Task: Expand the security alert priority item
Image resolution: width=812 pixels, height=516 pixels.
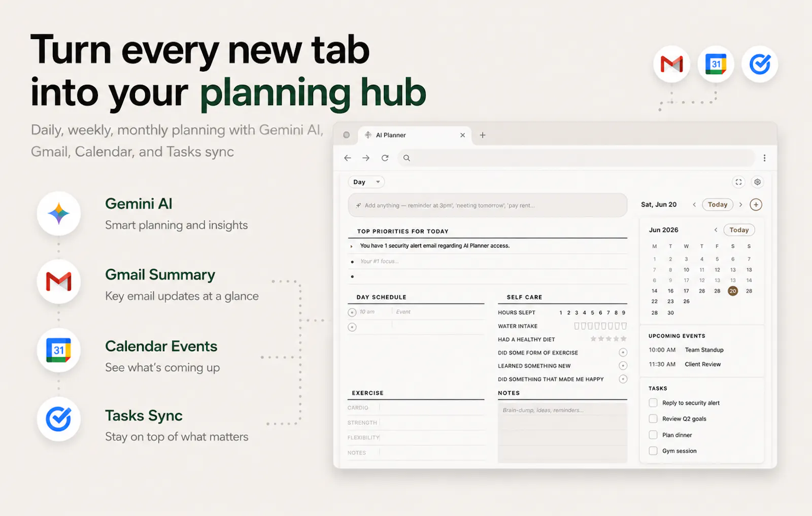Action: coord(351,246)
